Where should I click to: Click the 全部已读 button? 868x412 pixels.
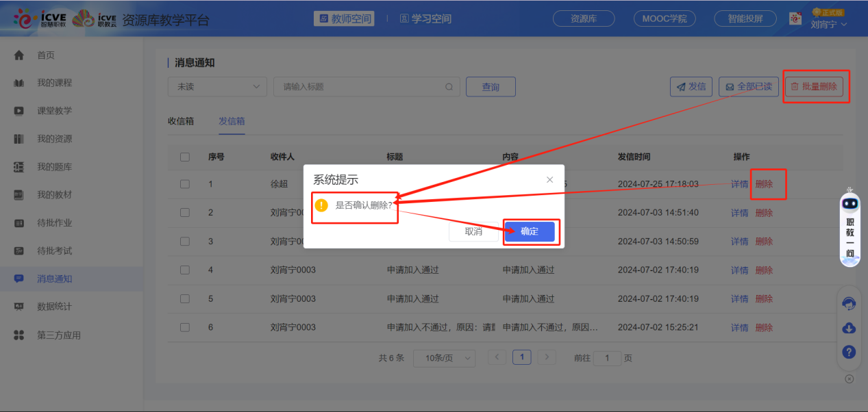[749, 87]
